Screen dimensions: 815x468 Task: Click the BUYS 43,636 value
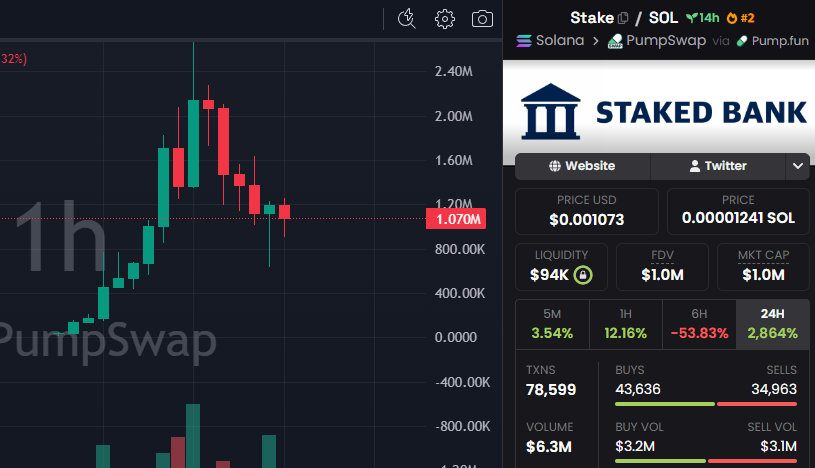tap(638, 389)
